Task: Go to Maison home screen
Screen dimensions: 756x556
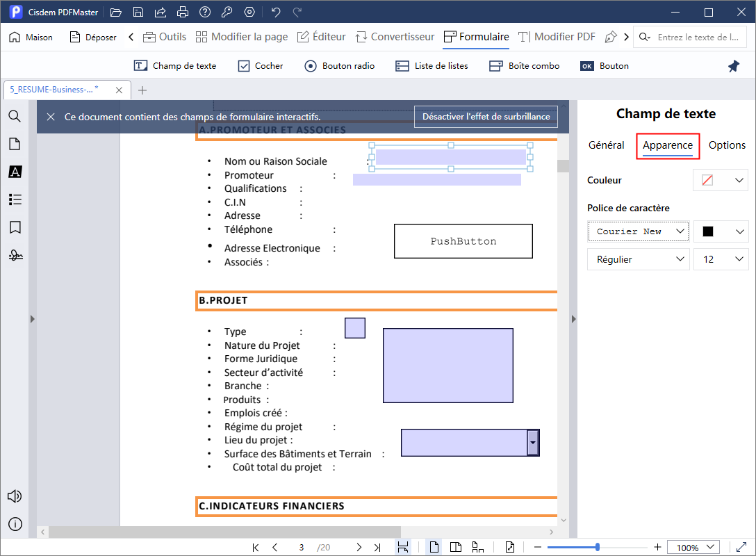Action: 31,37
